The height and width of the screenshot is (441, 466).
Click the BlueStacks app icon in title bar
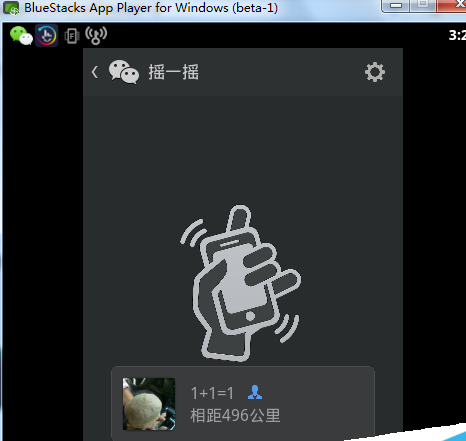click(11, 8)
